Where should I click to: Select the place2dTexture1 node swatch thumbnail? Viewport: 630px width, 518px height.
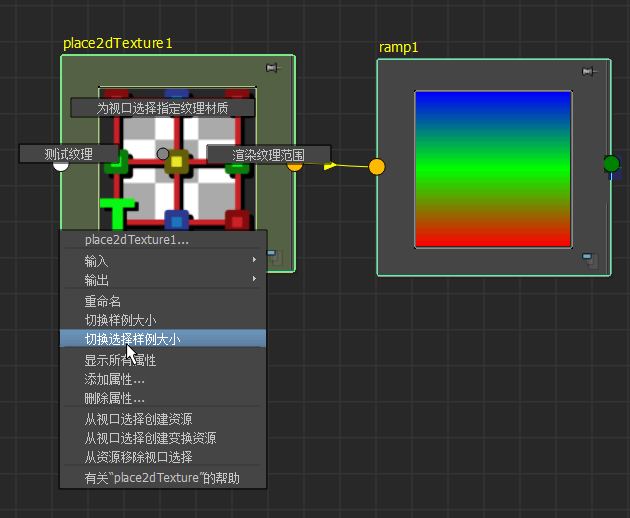point(177,159)
